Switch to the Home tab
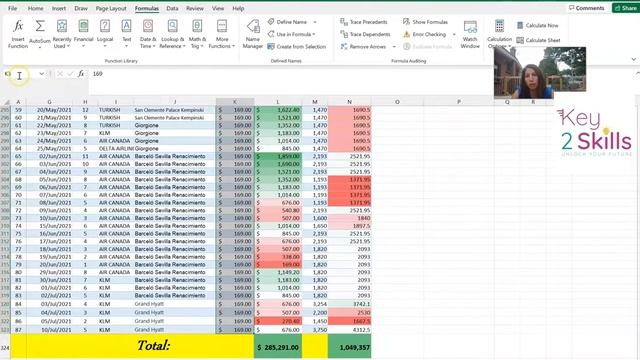The image size is (640, 360). (36, 8)
